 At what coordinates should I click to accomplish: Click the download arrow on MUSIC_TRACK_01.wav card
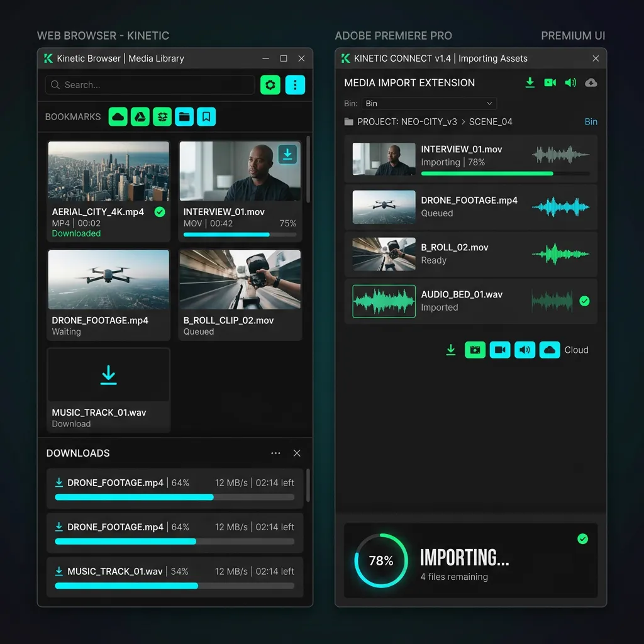(x=108, y=375)
